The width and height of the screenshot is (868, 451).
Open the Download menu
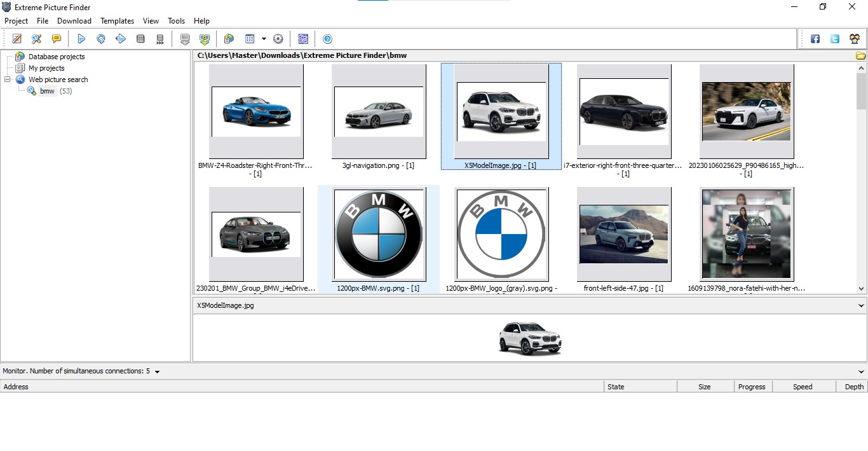(74, 21)
